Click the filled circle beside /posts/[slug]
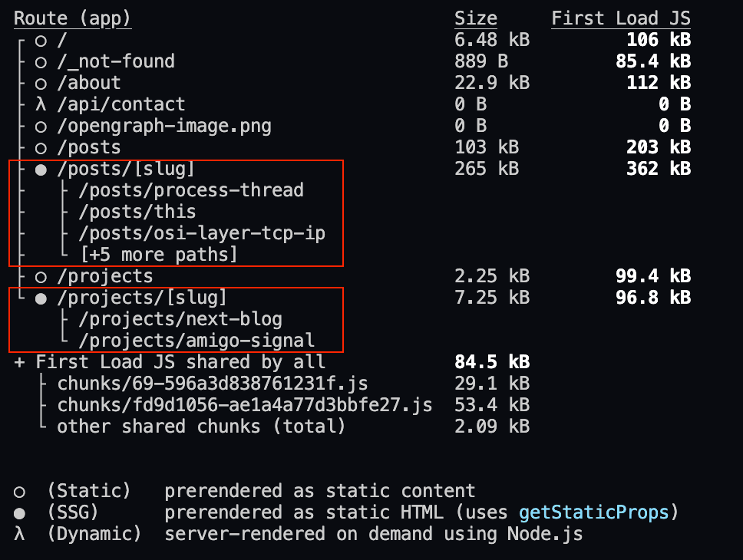 tap(41, 169)
